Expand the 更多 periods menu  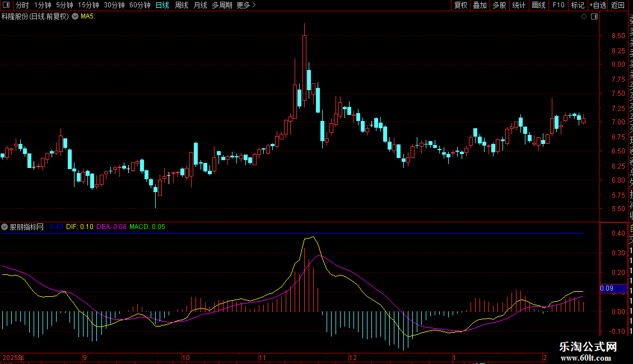(246, 6)
